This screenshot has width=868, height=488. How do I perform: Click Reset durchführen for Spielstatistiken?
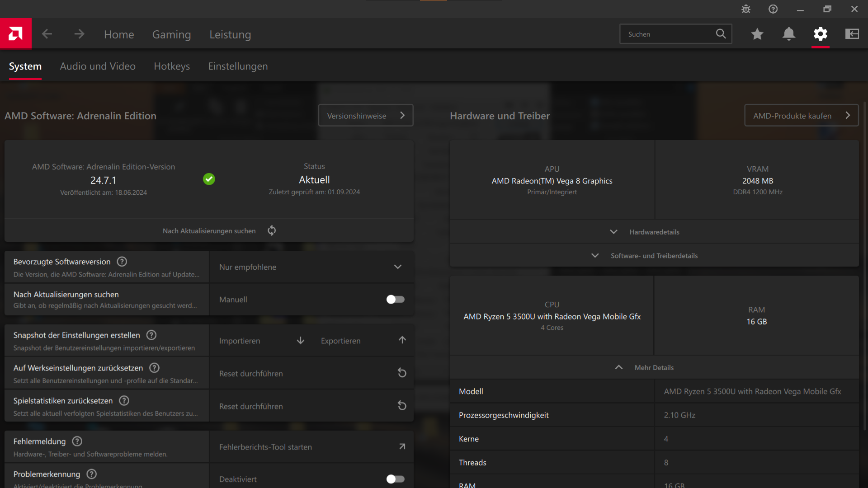pos(251,406)
